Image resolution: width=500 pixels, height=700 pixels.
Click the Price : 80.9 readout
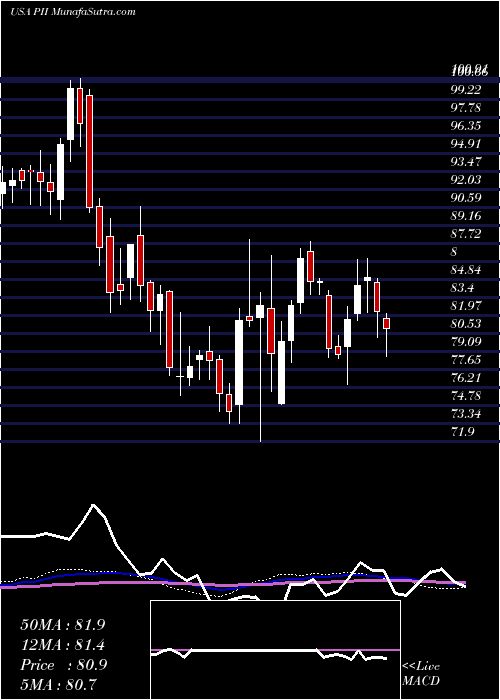click(x=63, y=665)
